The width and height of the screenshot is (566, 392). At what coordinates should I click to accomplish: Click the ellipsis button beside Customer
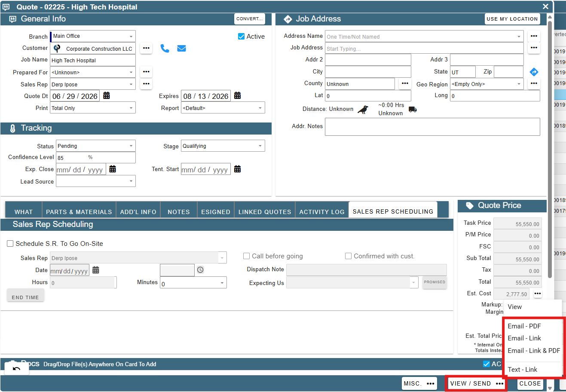146,48
